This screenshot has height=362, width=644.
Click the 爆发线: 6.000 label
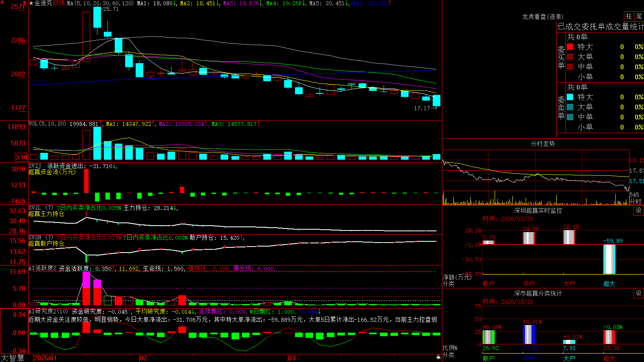click(254, 269)
